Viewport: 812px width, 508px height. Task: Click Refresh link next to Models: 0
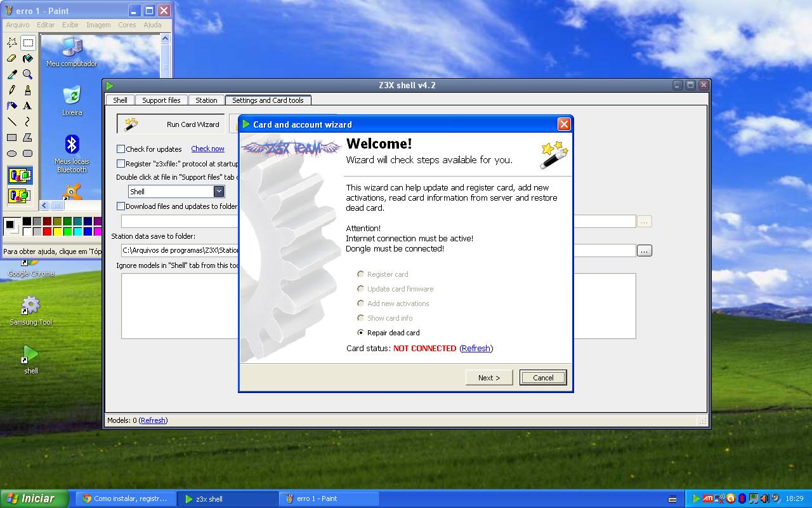tap(153, 420)
